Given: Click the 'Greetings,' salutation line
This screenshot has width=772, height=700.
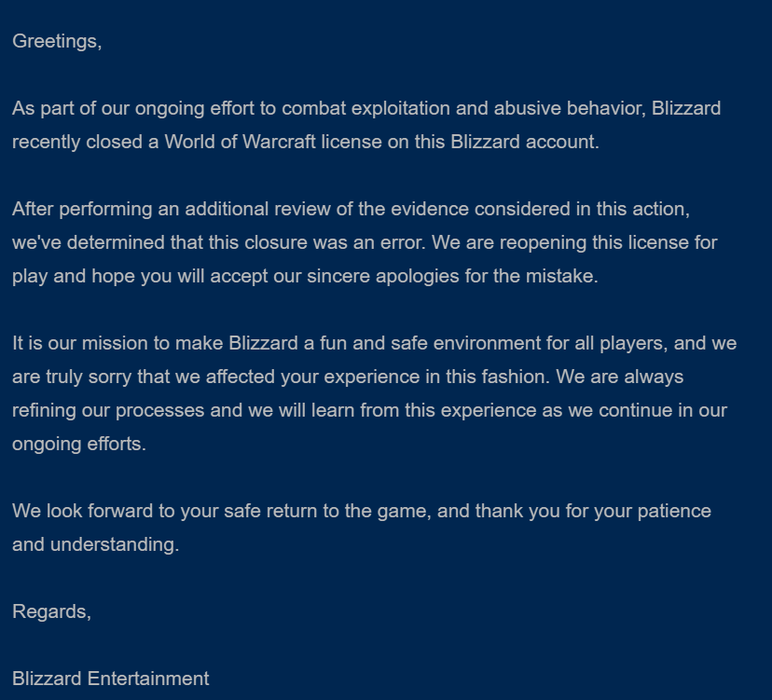Looking at the screenshot, I should pos(57,42).
